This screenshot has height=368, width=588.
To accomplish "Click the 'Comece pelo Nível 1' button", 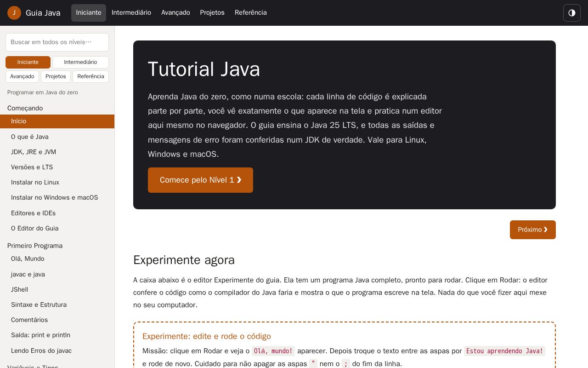I will tap(200, 180).
